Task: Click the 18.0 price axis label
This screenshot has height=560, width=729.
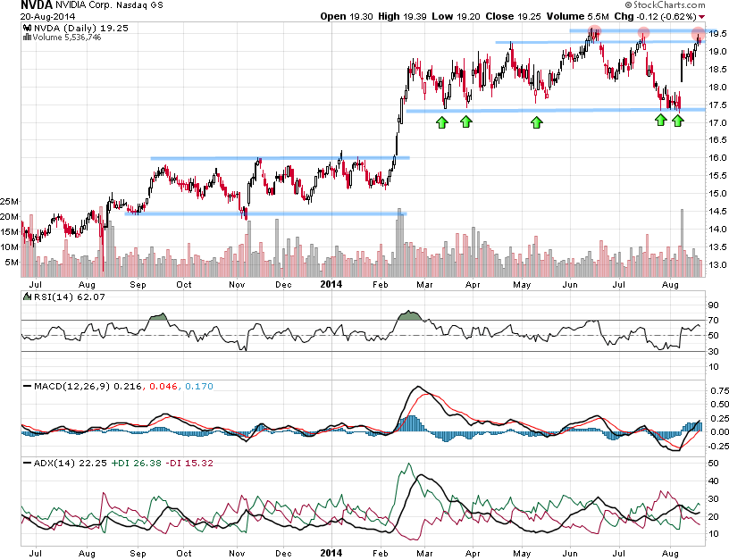Action: pyautogui.click(x=717, y=87)
